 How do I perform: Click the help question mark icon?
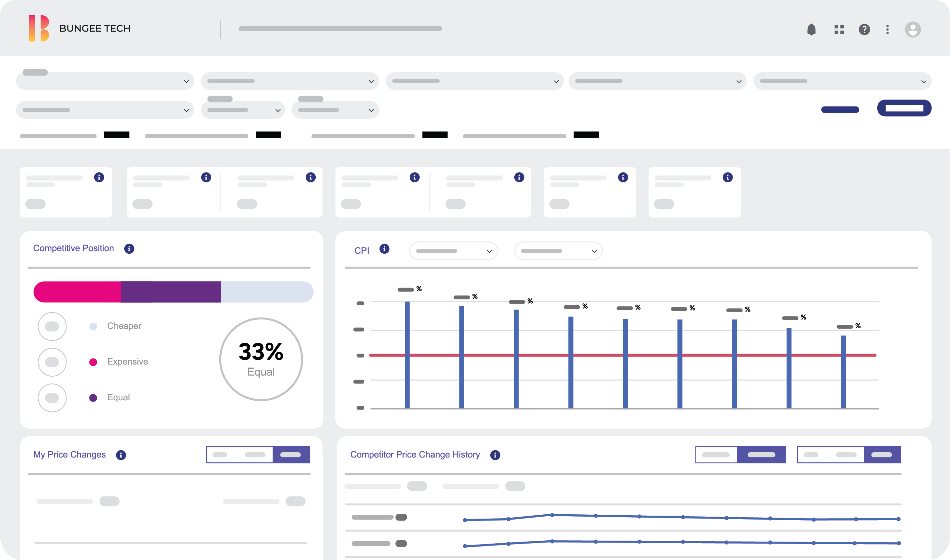pyautogui.click(x=864, y=30)
